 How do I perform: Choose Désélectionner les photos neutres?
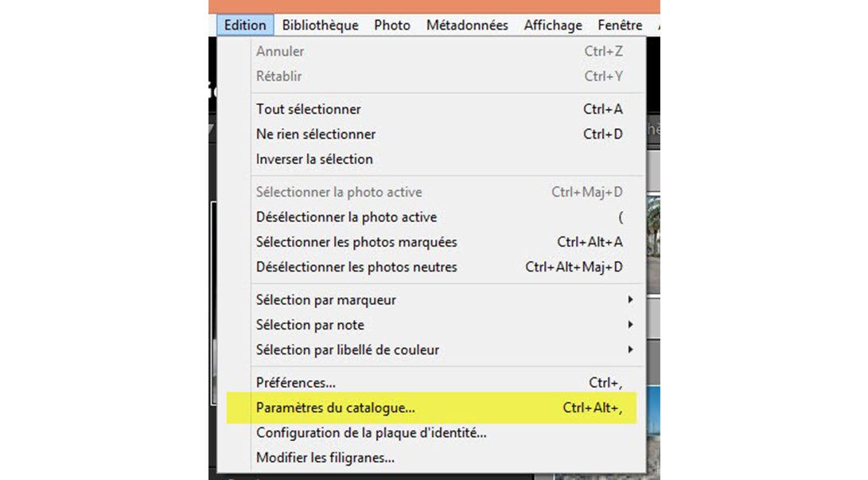[x=356, y=267]
